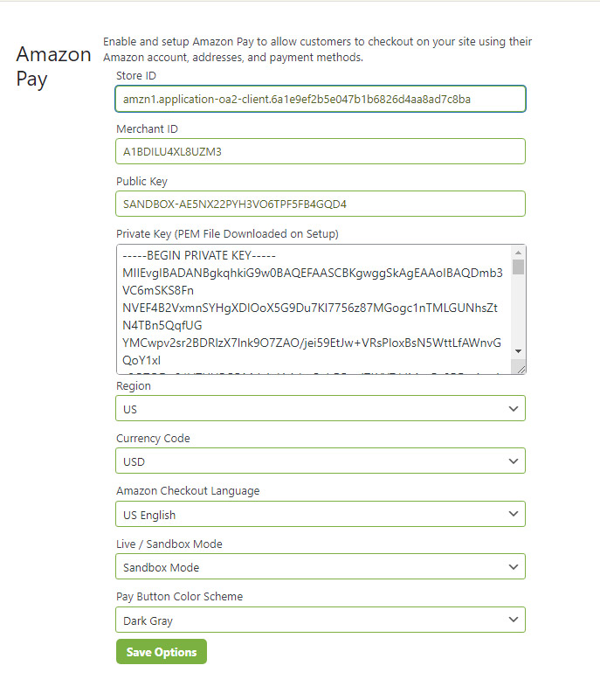600x700 pixels.
Task: Open the Amazon Checkout Language selector
Action: coord(320,514)
